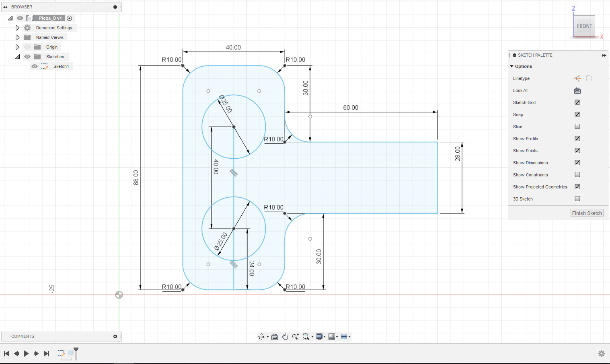Click the sketch feature icon in timeline
This screenshot has height=364, width=610.
click(x=62, y=353)
